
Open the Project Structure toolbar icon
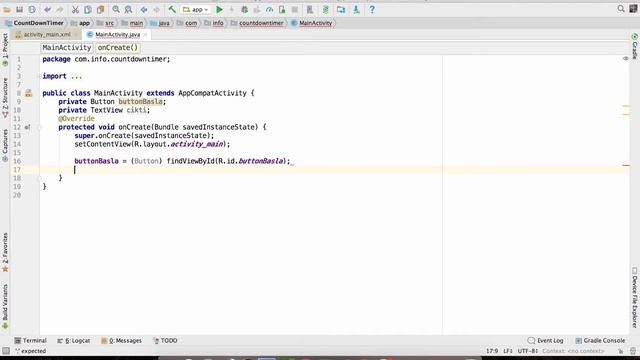click(341, 9)
